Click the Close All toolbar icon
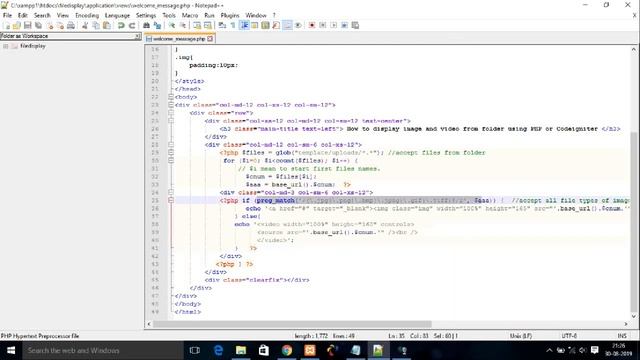Screen dimensions: 640x360 (x=60, y=25)
